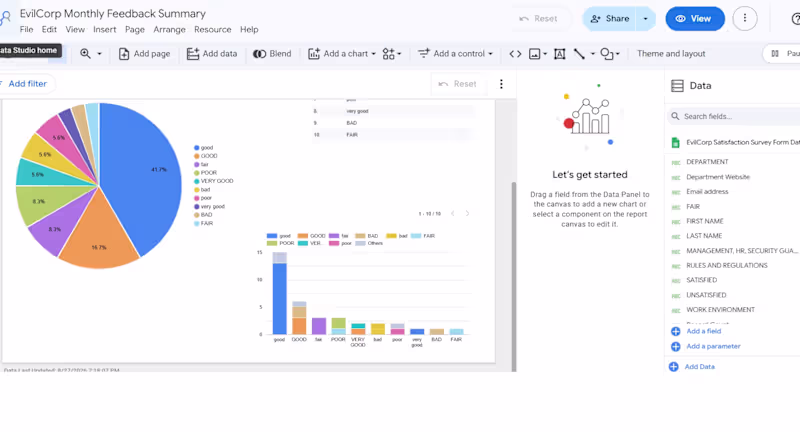Click the Data panel icon
This screenshot has width=800, height=432.
click(677, 86)
